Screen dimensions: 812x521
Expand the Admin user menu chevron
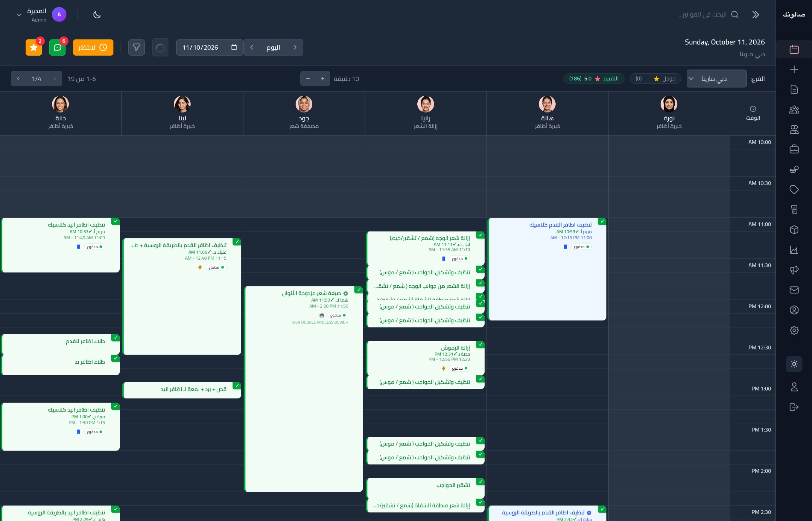19,15
